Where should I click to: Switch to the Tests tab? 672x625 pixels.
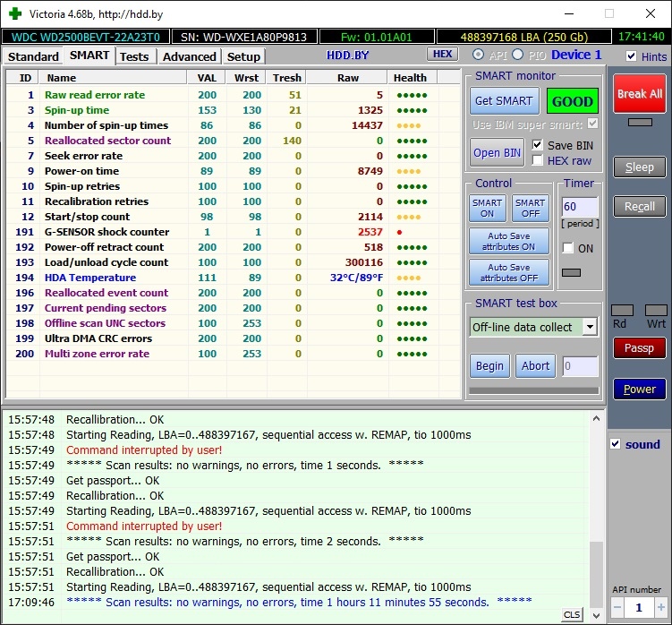point(134,56)
